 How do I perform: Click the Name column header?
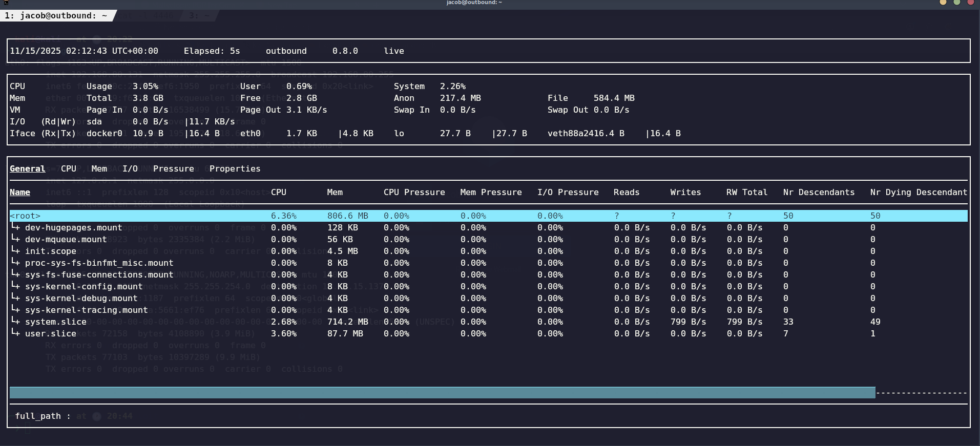[x=20, y=192]
